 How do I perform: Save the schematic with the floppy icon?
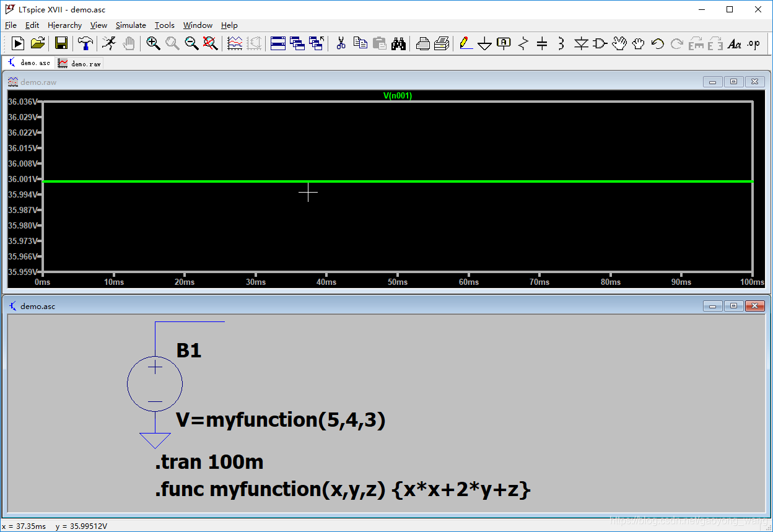(x=61, y=43)
